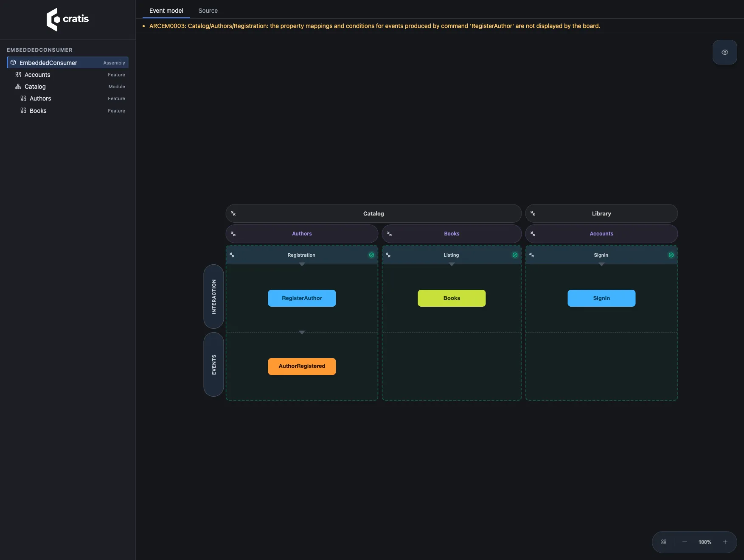Select the RegisterAuthor command node
The height and width of the screenshot is (560, 744).
click(x=302, y=298)
